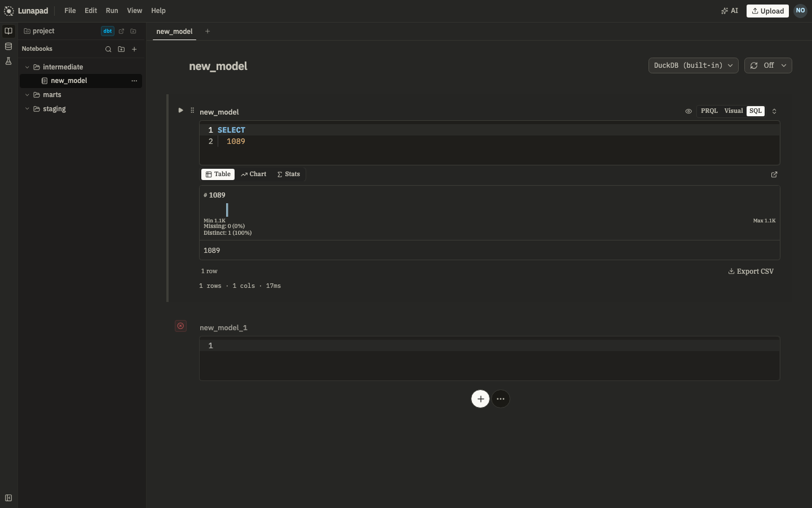Show the Chart results view
This screenshot has height=508, width=812.
click(x=253, y=174)
